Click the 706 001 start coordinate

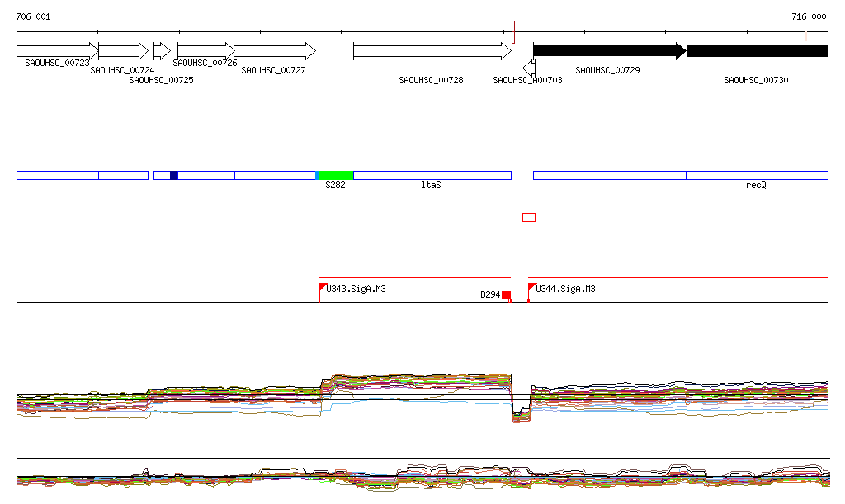(33, 16)
